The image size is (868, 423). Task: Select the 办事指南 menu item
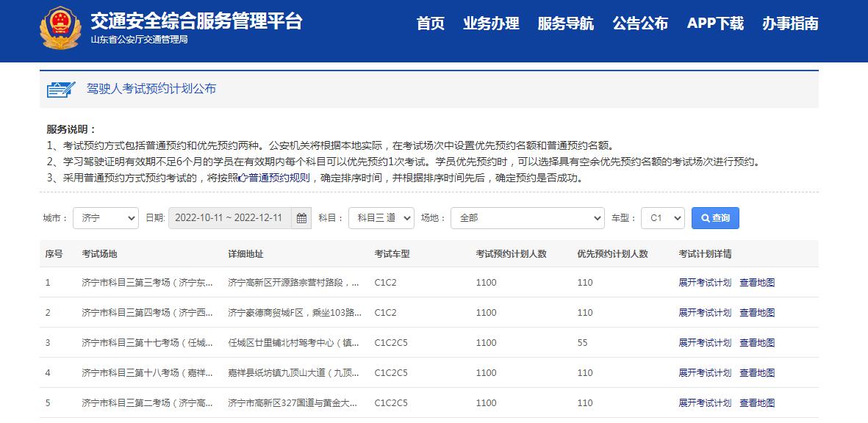click(x=790, y=23)
